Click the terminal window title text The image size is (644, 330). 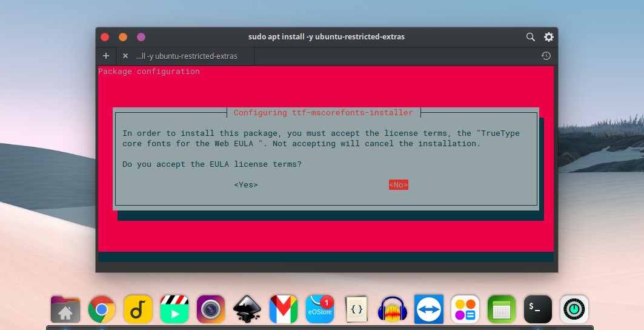coord(327,36)
